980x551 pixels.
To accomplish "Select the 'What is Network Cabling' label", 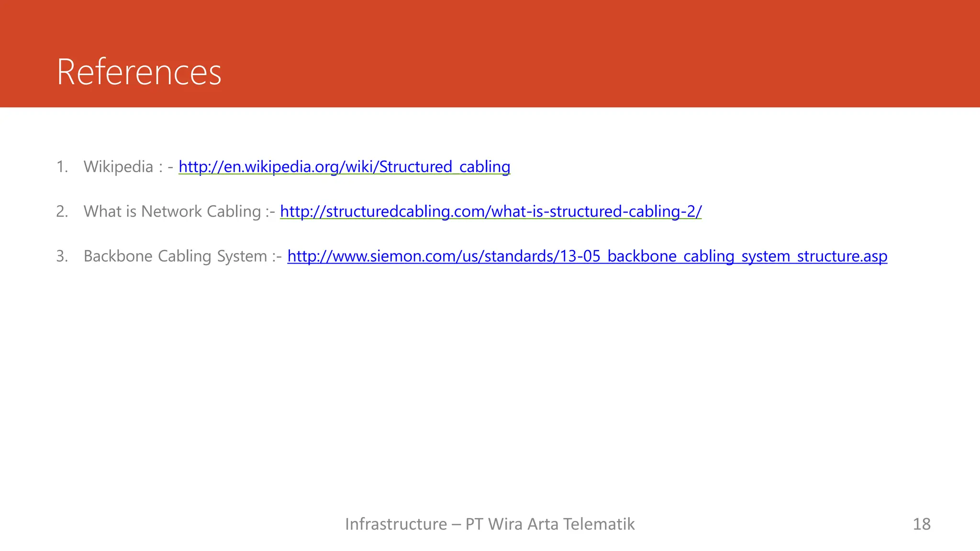I will click(172, 211).
